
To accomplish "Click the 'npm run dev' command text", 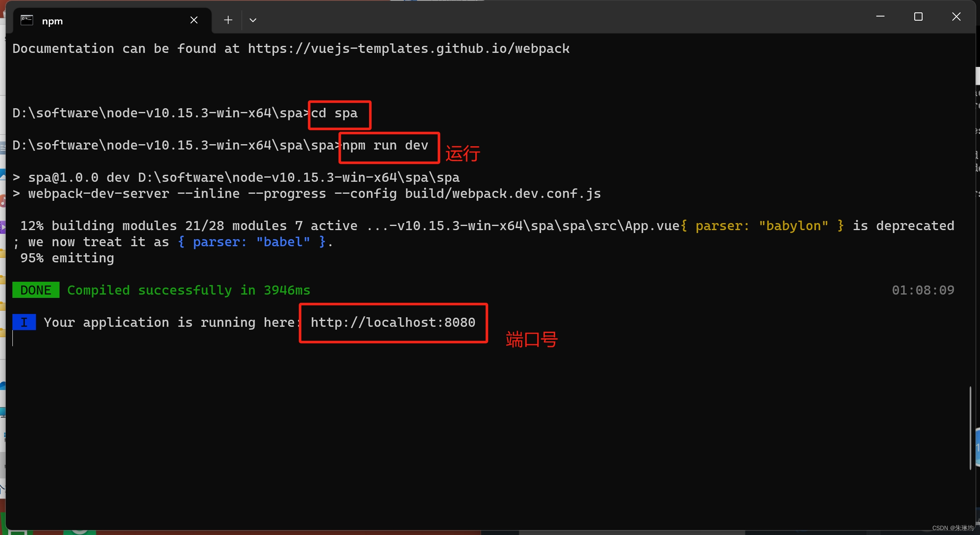I will click(x=385, y=145).
